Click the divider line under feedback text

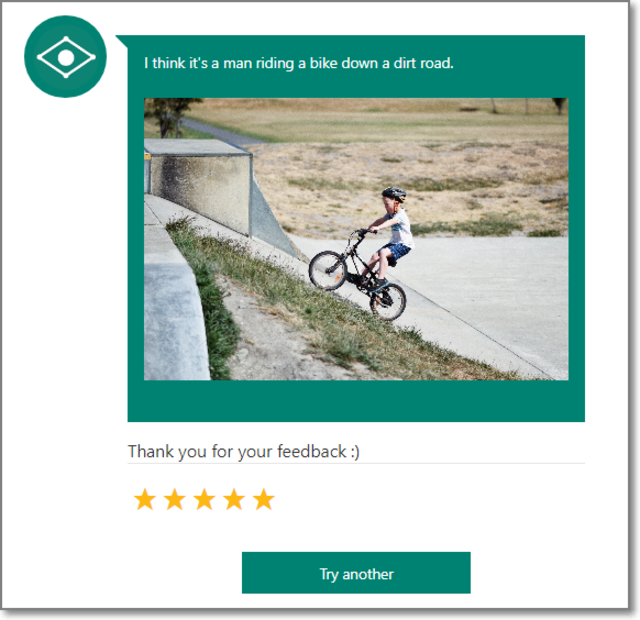coord(356,464)
